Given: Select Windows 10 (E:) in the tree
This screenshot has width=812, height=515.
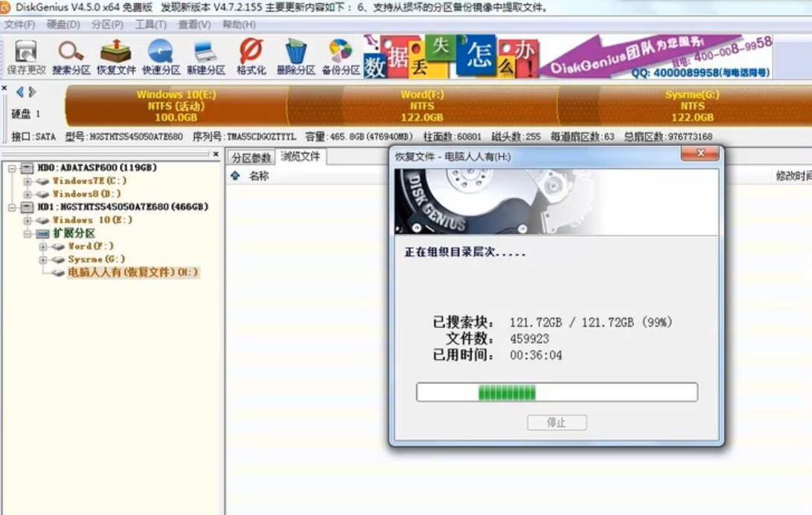Looking at the screenshot, I should (x=92, y=220).
